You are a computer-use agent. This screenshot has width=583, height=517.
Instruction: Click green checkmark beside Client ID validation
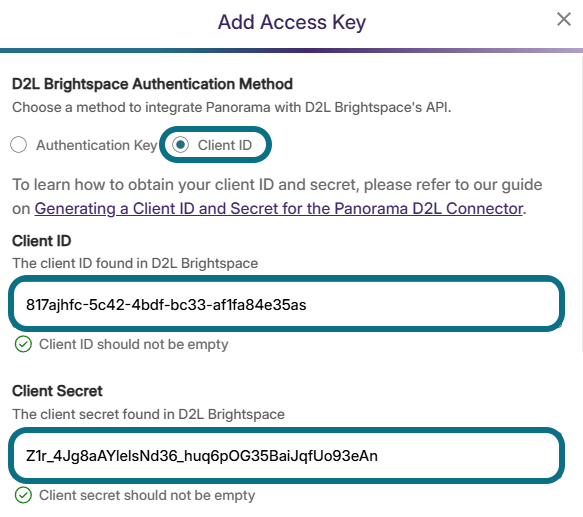[x=23, y=344]
